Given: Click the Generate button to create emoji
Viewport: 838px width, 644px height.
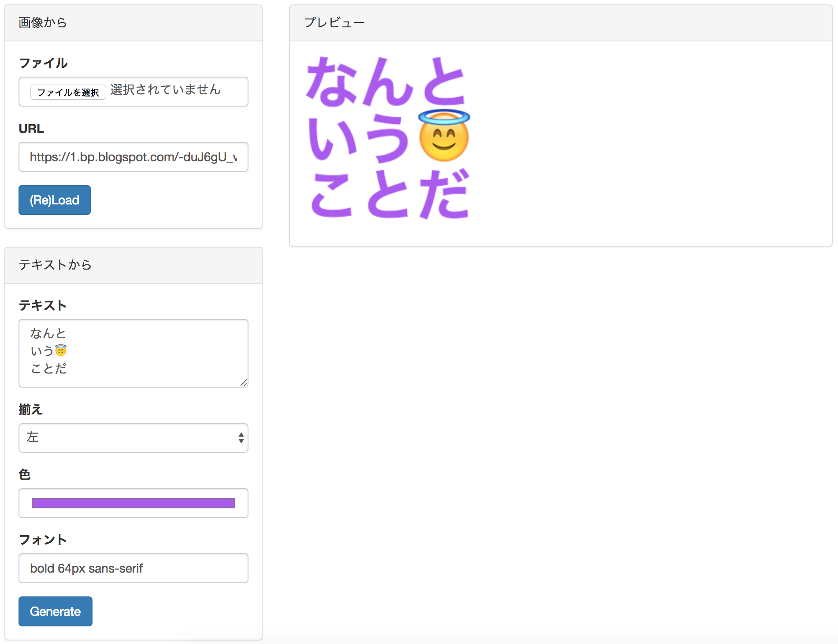Looking at the screenshot, I should click(55, 611).
